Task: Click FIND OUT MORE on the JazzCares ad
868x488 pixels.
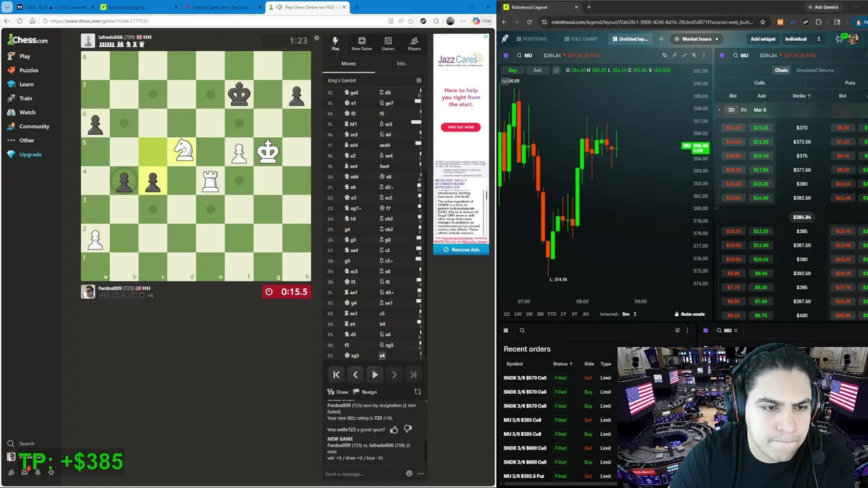Action: [461, 127]
